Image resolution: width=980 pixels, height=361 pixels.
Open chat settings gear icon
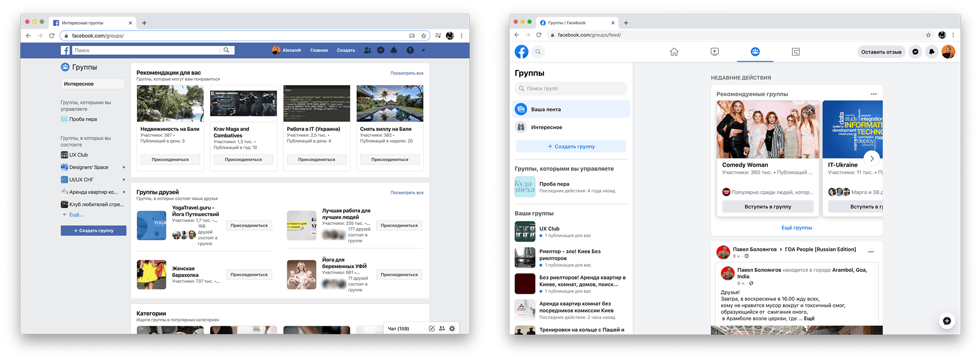point(452,328)
